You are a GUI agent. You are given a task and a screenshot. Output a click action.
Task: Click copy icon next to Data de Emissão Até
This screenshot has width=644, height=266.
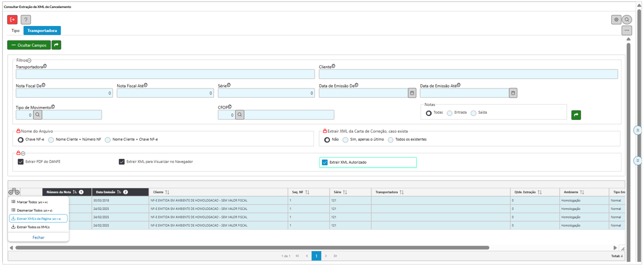459,85
